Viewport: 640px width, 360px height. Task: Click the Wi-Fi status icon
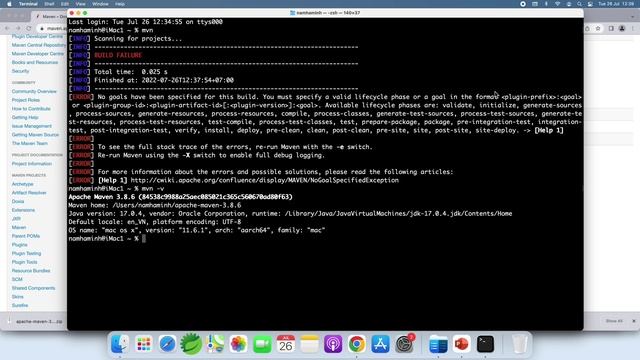(x=558, y=4)
